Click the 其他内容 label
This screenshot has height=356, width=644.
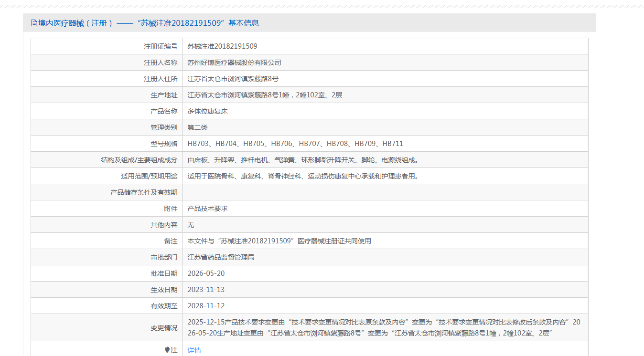pyautogui.click(x=164, y=225)
